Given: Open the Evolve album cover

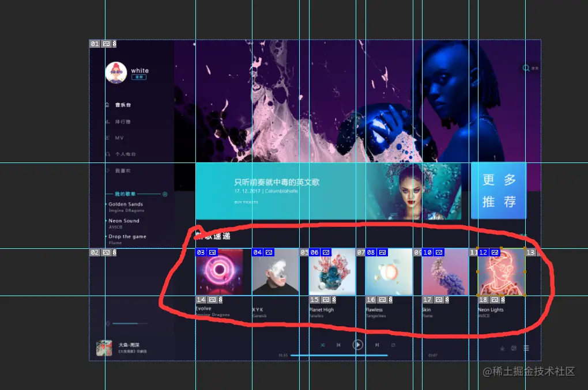Looking at the screenshot, I should tap(220, 272).
